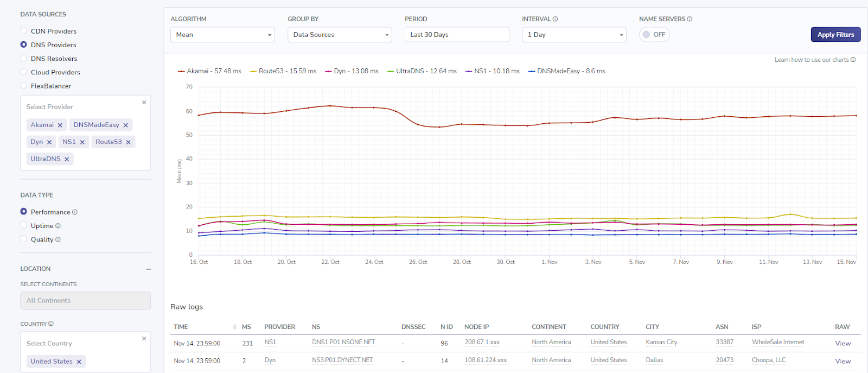This screenshot has width=868, height=373.
Task: Remove the Akamai provider tag
Action: point(60,125)
